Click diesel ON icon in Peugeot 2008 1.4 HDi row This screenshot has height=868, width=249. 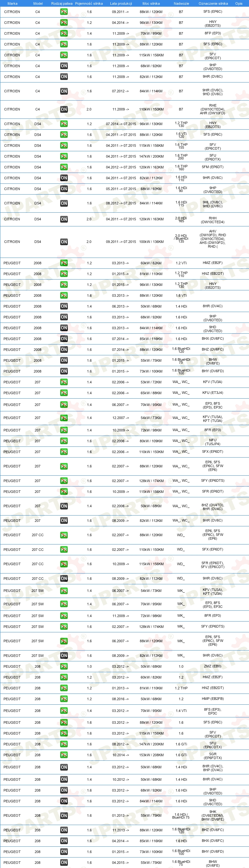click(64, 306)
